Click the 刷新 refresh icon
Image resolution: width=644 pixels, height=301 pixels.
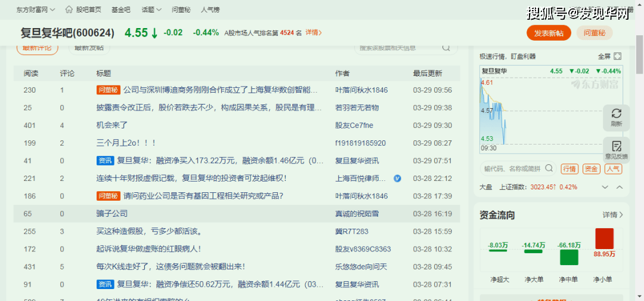coord(616,113)
